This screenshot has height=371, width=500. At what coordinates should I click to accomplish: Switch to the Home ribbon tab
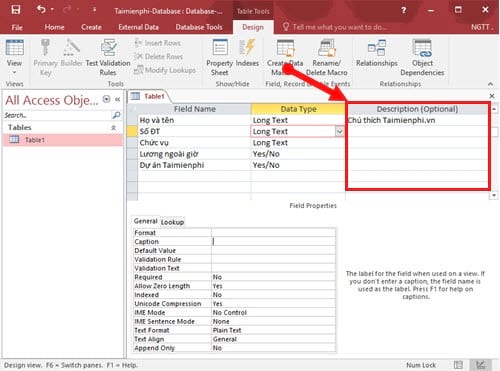click(54, 27)
